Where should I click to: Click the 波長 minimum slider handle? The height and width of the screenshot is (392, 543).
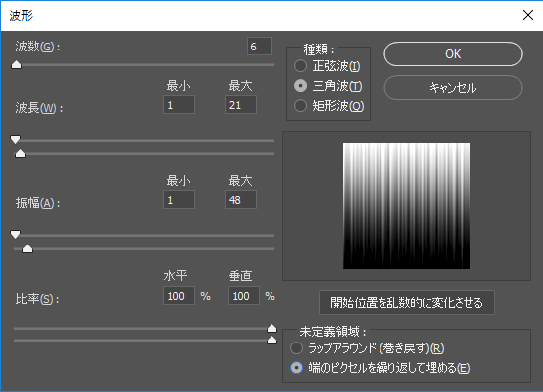point(15,140)
